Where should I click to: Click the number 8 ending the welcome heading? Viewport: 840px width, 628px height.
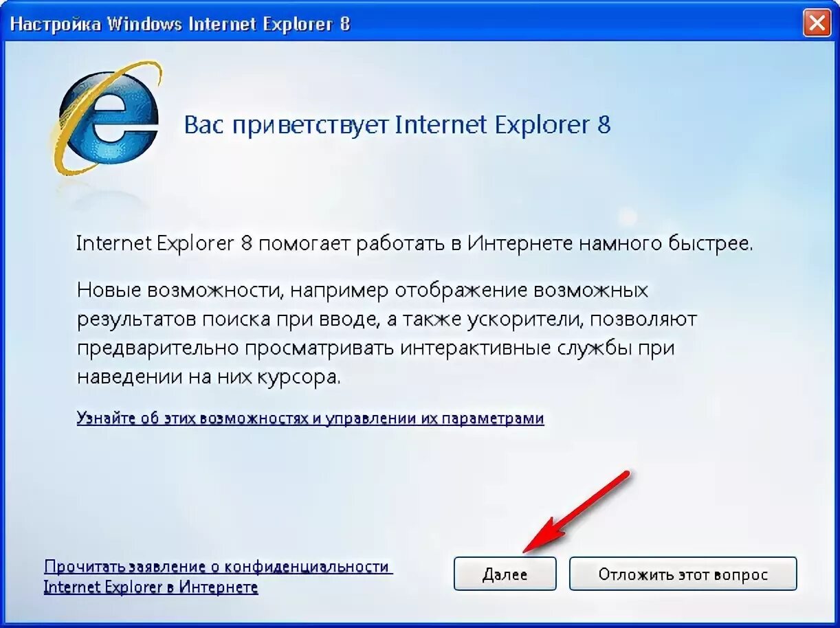[604, 125]
